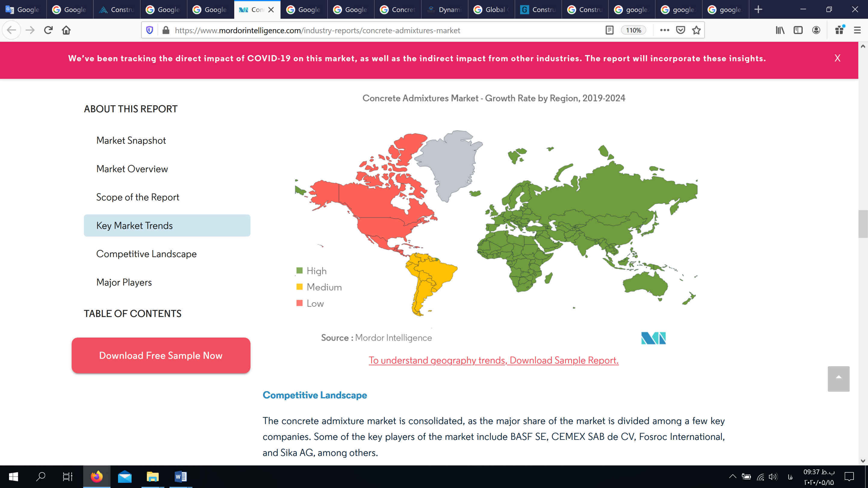The image size is (868, 488).
Task: Switch to the Concret Google tab
Action: tap(398, 9)
